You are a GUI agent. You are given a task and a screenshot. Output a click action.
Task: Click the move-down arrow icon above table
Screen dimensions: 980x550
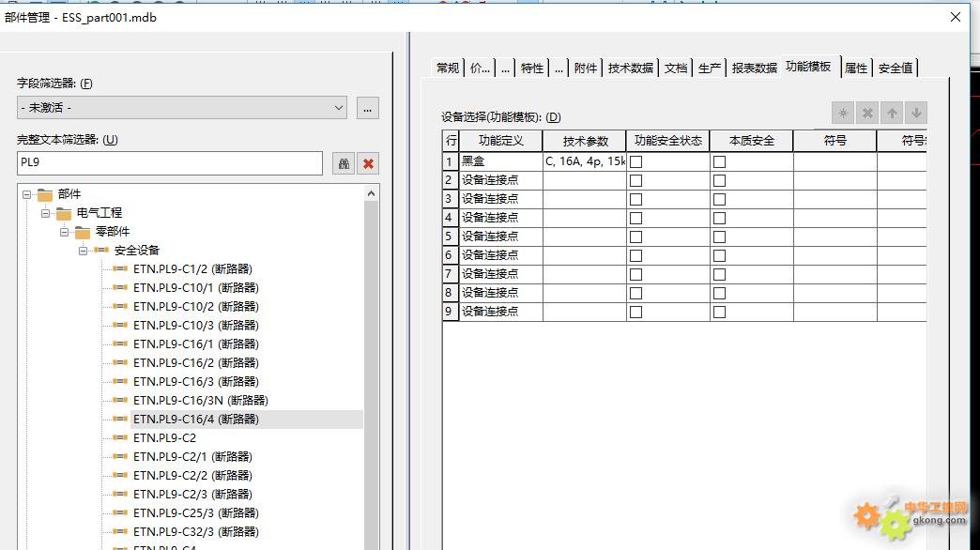[x=915, y=114]
